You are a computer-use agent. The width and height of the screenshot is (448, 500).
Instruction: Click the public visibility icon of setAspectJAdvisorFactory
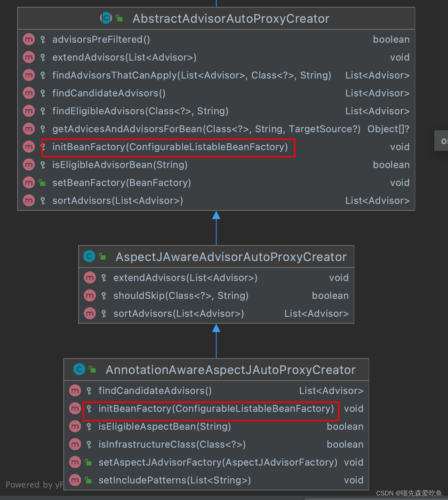tap(88, 462)
